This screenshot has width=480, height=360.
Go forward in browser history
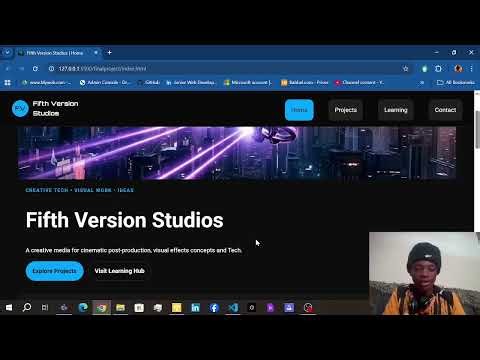coord(21,69)
